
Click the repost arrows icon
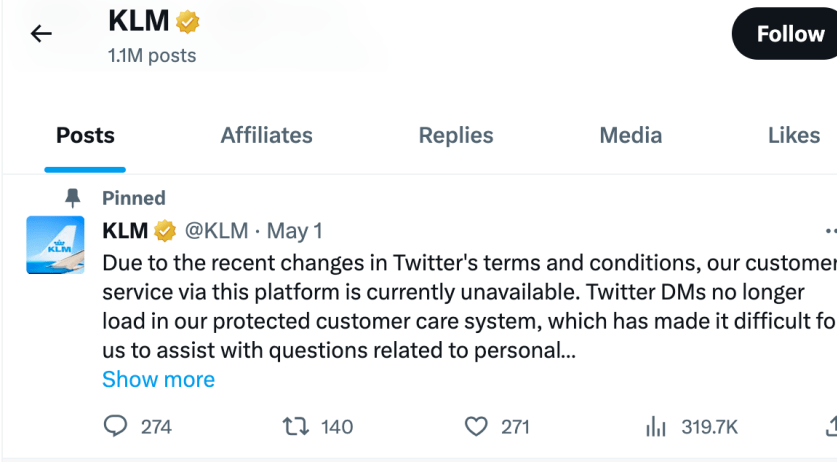coord(295,426)
